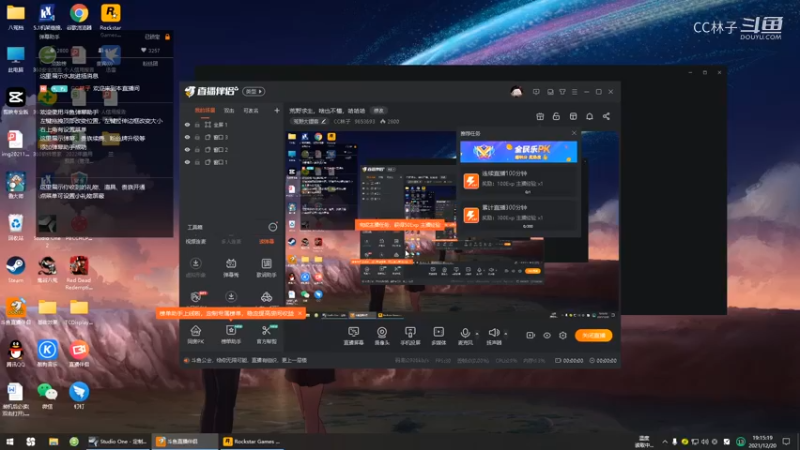Open the hamburger menu in title bar

pyautogui.click(x=574, y=92)
